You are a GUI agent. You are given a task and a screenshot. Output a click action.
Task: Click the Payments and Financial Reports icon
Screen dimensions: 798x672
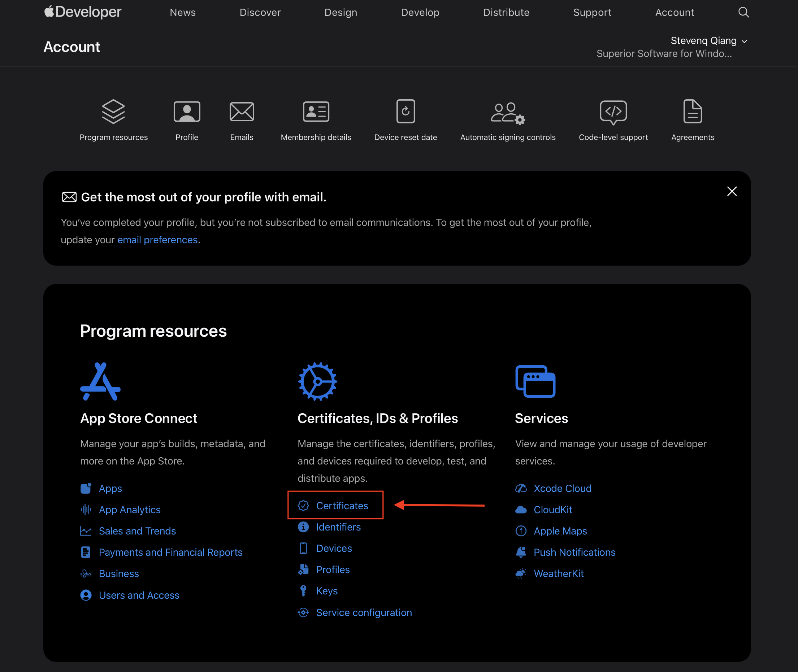click(x=86, y=553)
